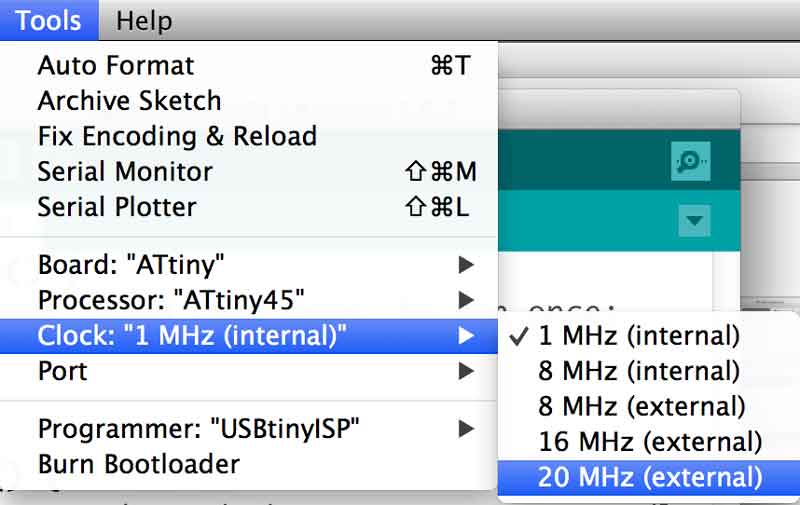Choose 8 MHz (internal) clock

648,371
